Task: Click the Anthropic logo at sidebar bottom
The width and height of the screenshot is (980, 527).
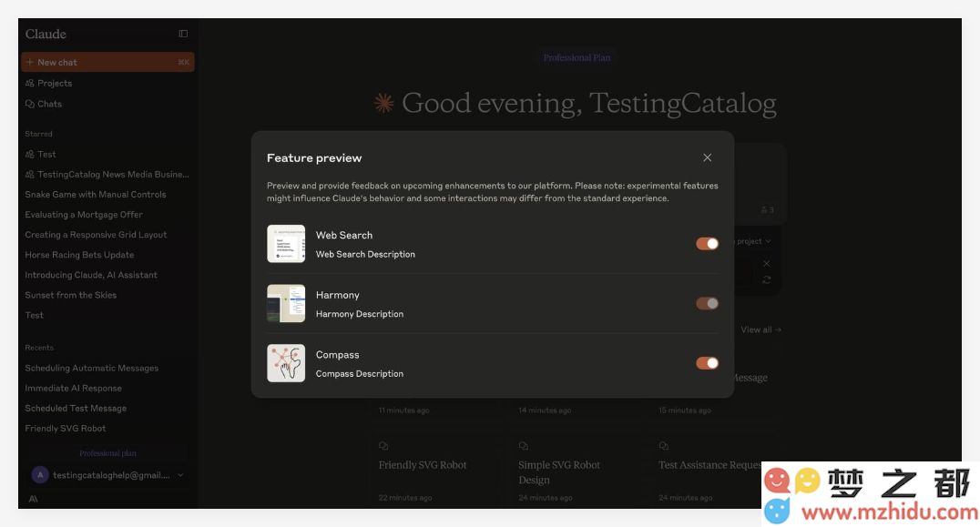Action: 33,499
